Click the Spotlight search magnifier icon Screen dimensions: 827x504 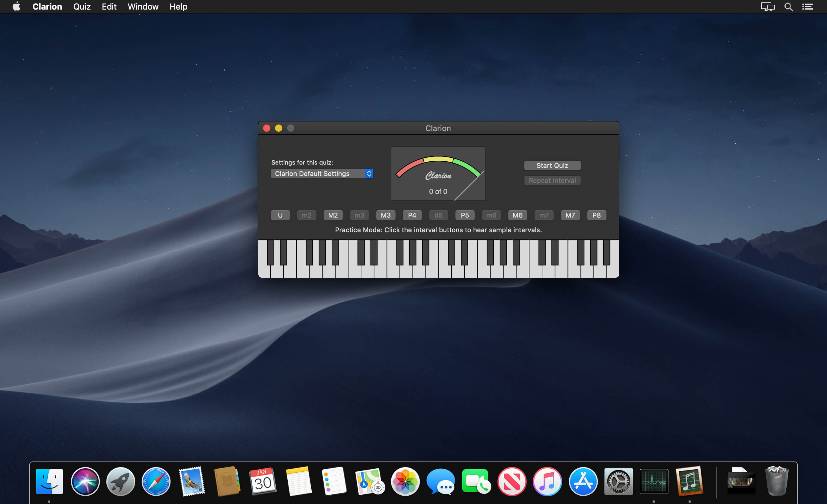click(x=788, y=7)
